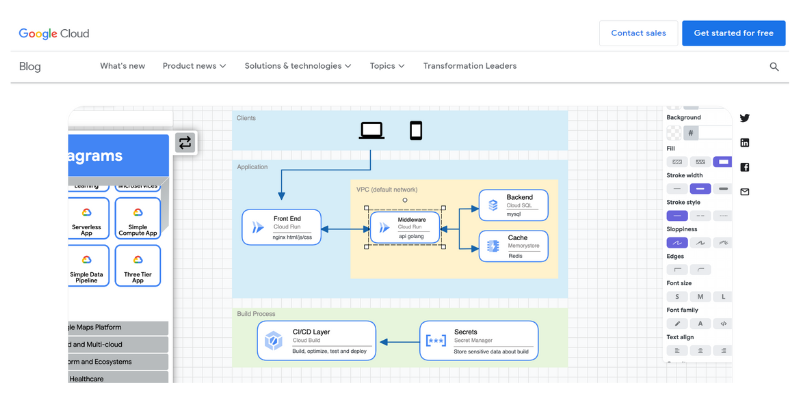Expand the Maps Platform category row
This screenshot has height=400, width=800.
[x=118, y=328]
